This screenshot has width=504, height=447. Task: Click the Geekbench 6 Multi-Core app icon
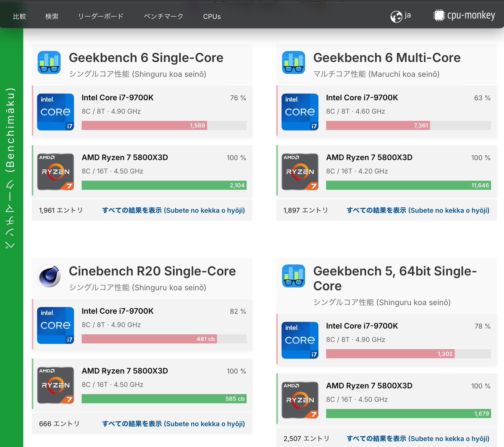pos(294,63)
